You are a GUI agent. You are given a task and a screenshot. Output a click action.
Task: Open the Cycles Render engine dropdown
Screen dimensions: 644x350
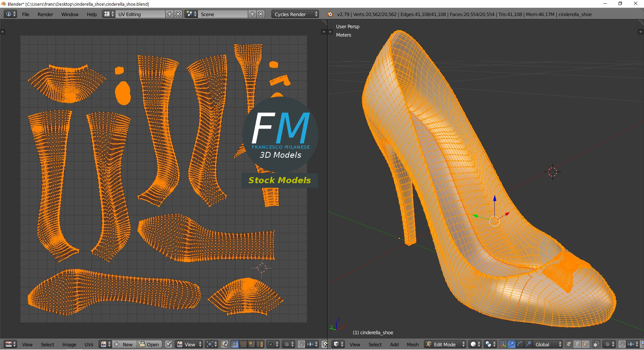click(295, 14)
